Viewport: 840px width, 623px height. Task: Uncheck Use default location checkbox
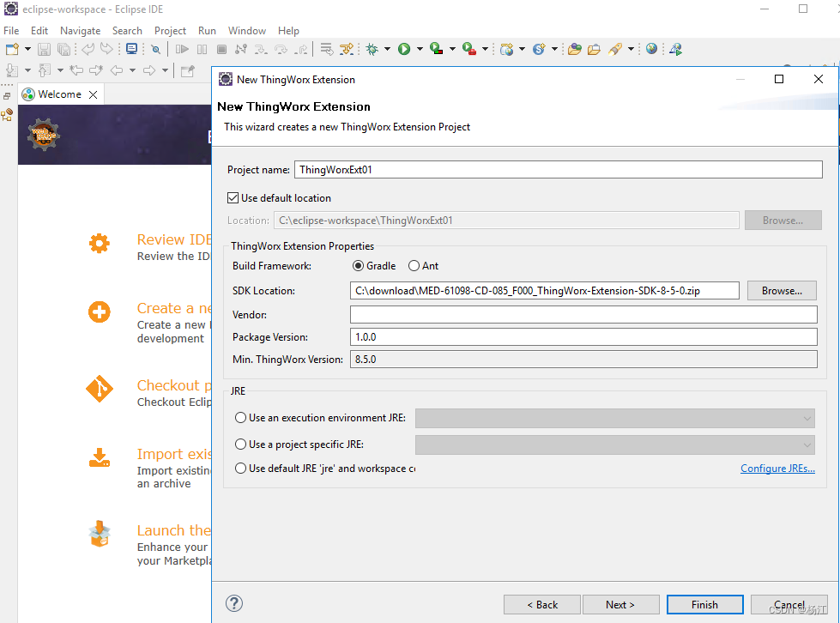pyautogui.click(x=233, y=197)
